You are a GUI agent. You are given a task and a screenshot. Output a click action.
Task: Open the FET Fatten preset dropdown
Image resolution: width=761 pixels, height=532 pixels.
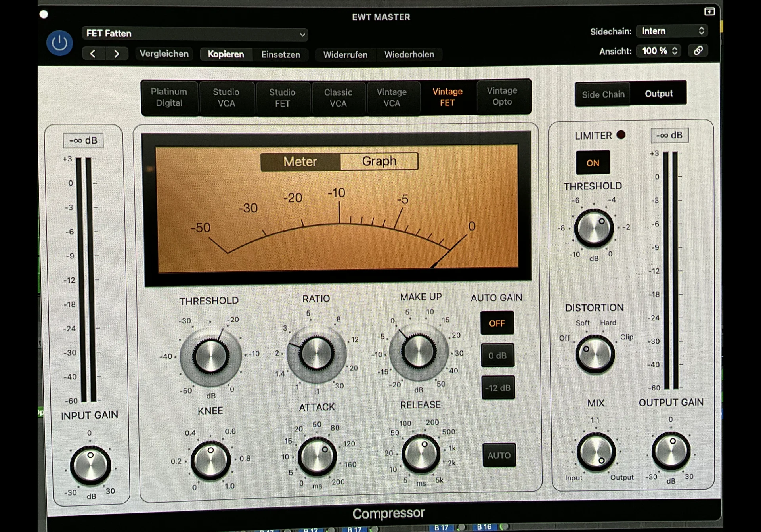coord(195,34)
